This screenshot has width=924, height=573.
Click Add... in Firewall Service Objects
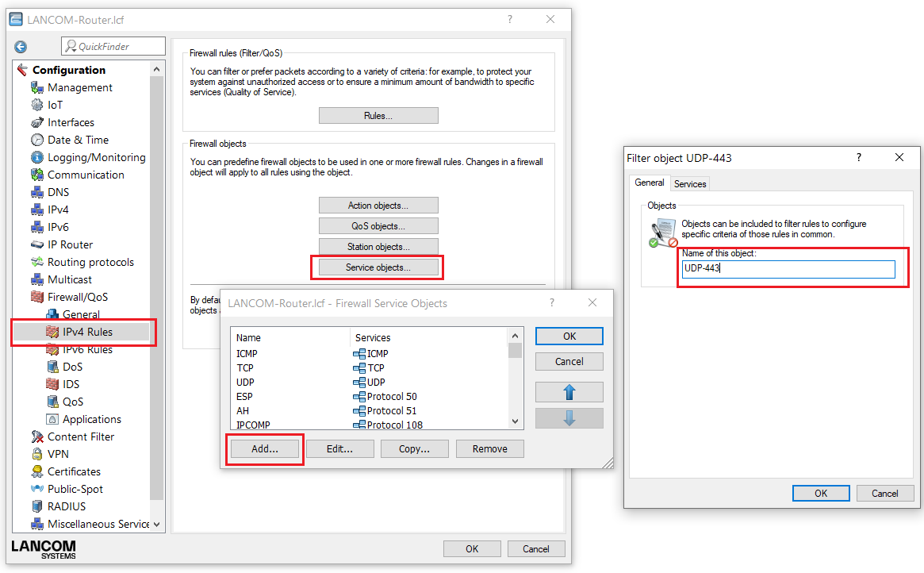tap(265, 448)
